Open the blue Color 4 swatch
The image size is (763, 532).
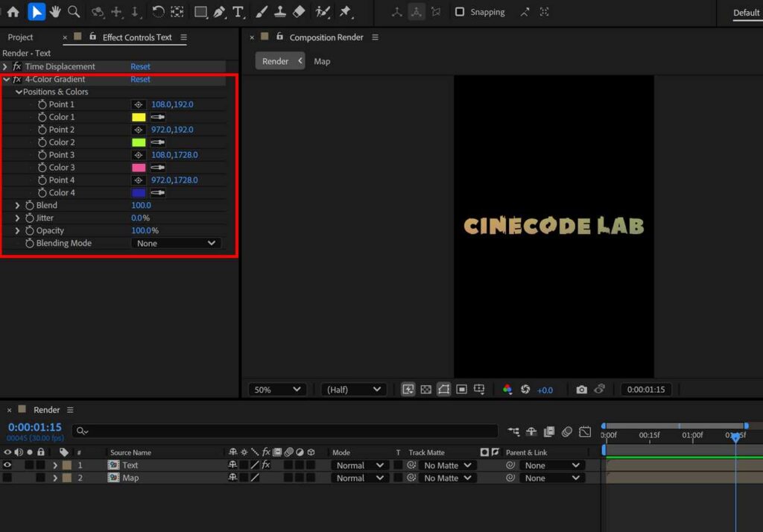(x=139, y=193)
